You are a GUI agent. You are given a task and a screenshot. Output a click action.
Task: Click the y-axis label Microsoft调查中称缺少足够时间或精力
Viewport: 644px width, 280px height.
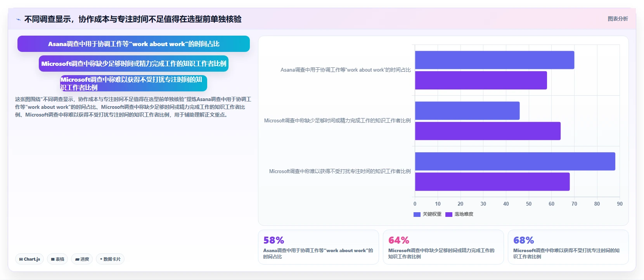click(x=338, y=121)
